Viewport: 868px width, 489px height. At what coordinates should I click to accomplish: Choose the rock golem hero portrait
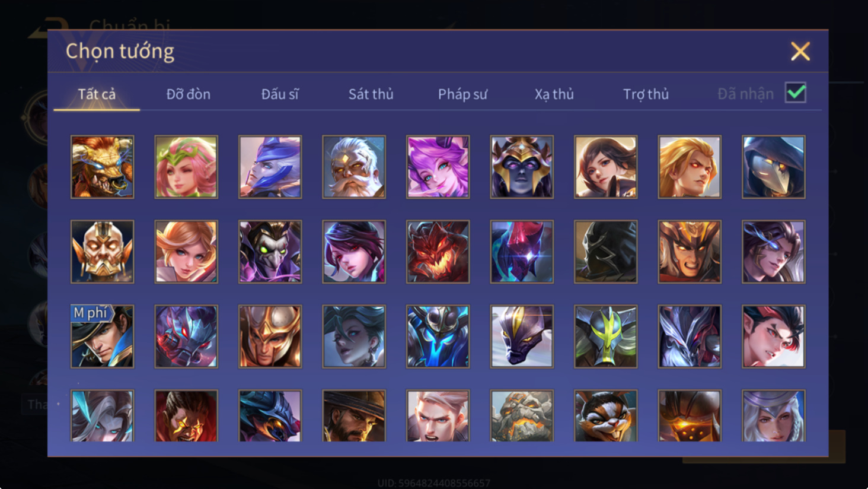click(522, 416)
